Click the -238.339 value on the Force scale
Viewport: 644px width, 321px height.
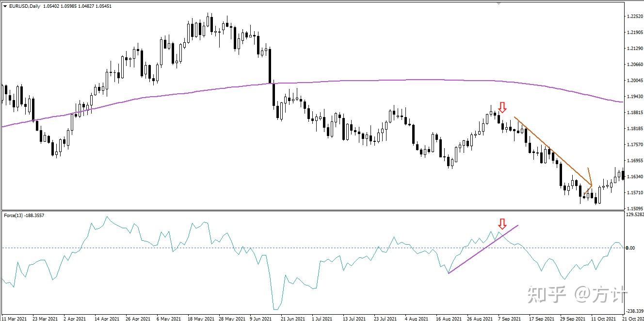point(635,311)
